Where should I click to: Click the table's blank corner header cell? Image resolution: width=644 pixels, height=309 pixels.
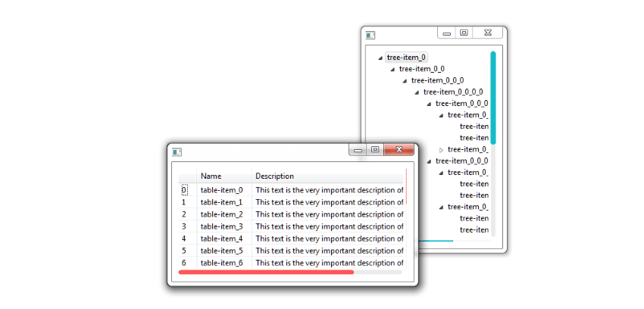pyautogui.click(x=188, y=176)
